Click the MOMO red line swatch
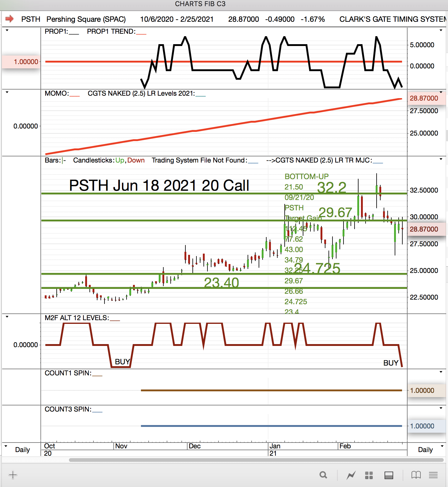The height and width of the screenshot is (487, 448). [x=74, y=96]
